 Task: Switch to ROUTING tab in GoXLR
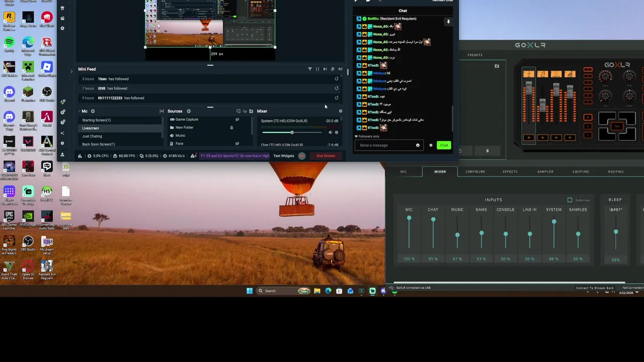[x=616, y=171]
